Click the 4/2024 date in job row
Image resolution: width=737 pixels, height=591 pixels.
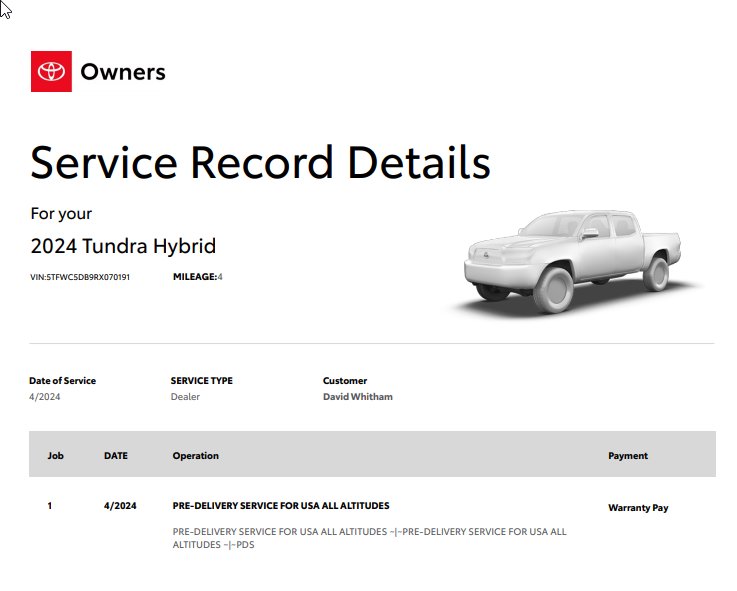click(x=120, y=506)
